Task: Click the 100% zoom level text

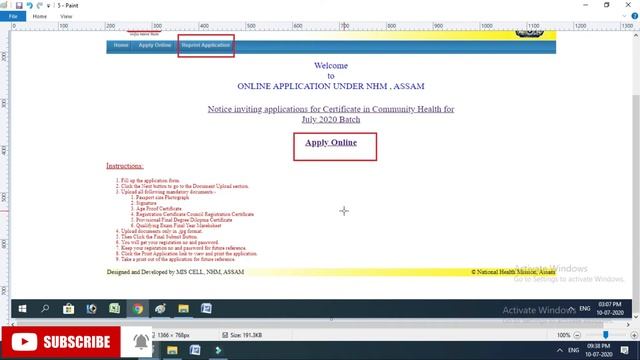Action: [x=564, y=335]
